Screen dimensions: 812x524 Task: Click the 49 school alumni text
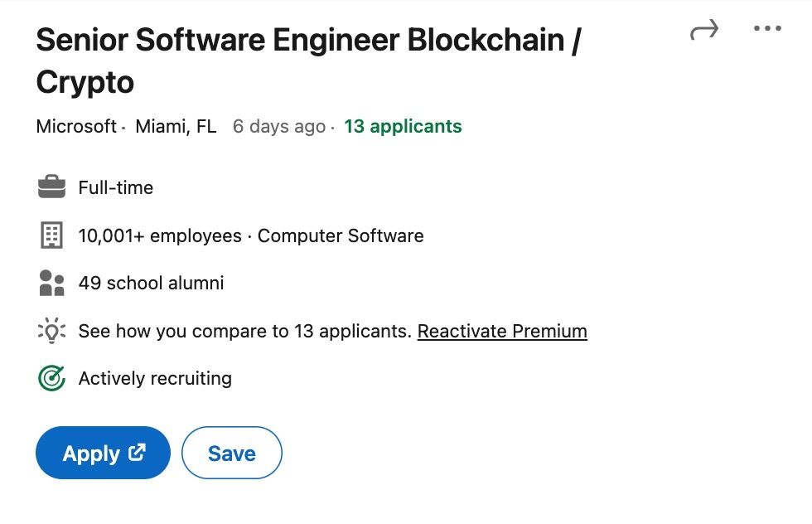[151, 284]
